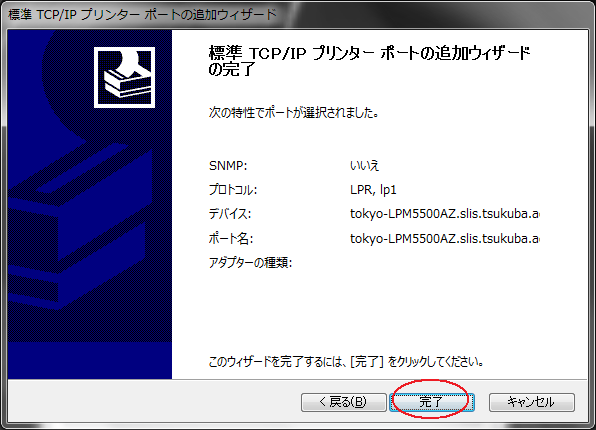Screen dimensions: 596x430
Task: Select the SNMP value いいえ
Action: (365, 166)
